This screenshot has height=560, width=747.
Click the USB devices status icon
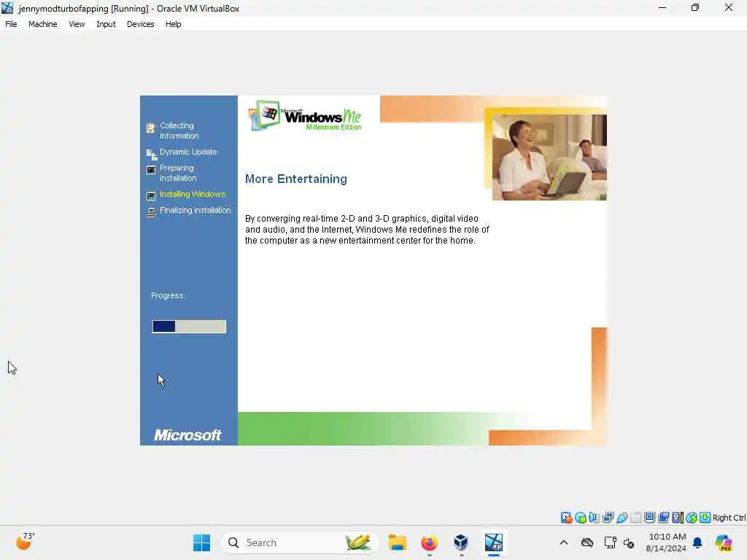click(622, 518)
